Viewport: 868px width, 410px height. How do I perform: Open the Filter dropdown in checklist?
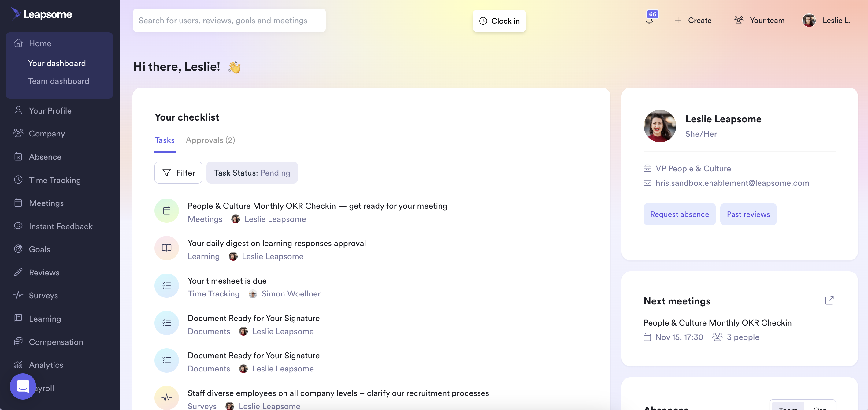(x=178, y=173)
